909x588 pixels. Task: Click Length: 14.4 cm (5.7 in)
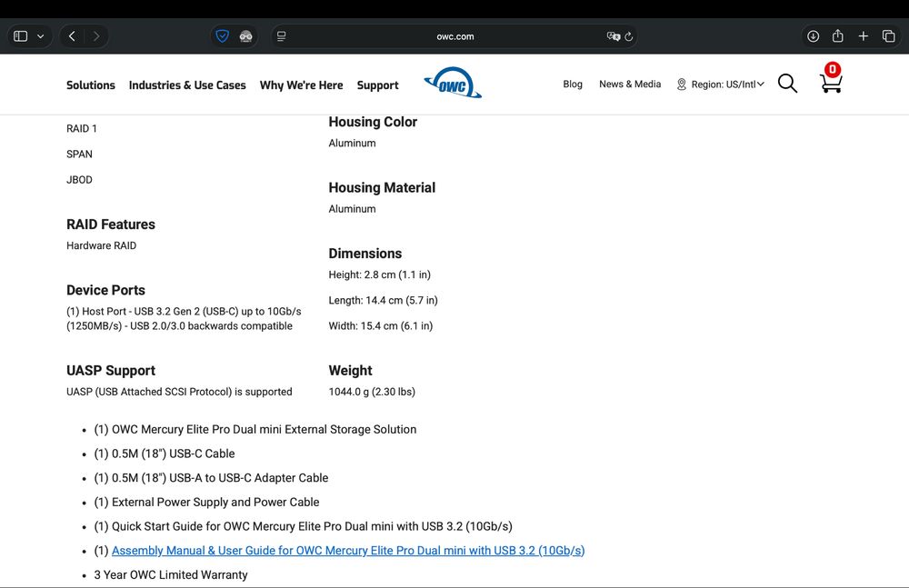tap(383, 301)
